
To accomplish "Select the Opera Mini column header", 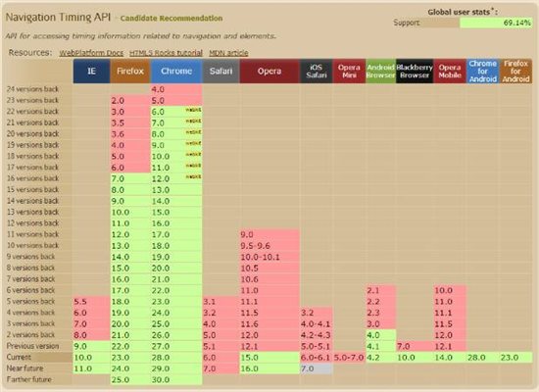I will tap(349, 72).
